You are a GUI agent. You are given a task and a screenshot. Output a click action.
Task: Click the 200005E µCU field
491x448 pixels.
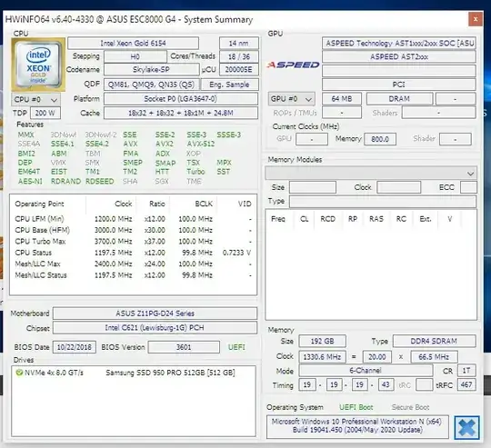[x=239, y=69]
